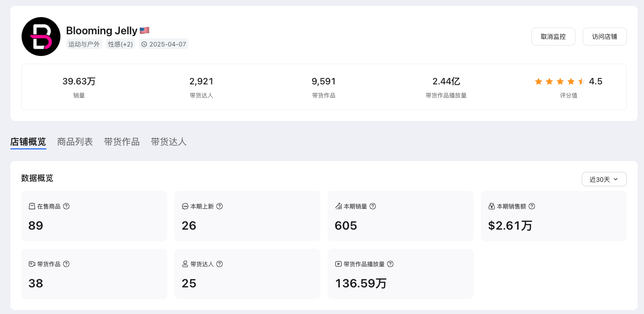
Task: Click the Blooming Jelly store logo
Action: click(x=41, y=37)
